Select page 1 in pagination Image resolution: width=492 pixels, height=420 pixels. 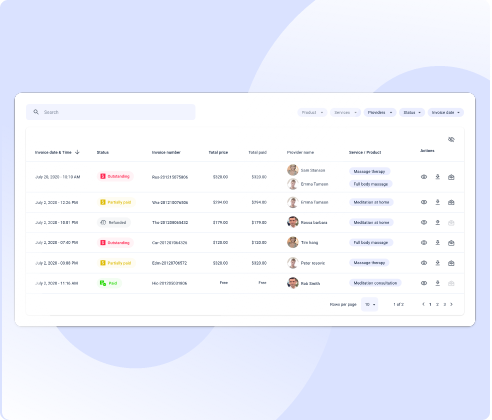coord(430,304)
